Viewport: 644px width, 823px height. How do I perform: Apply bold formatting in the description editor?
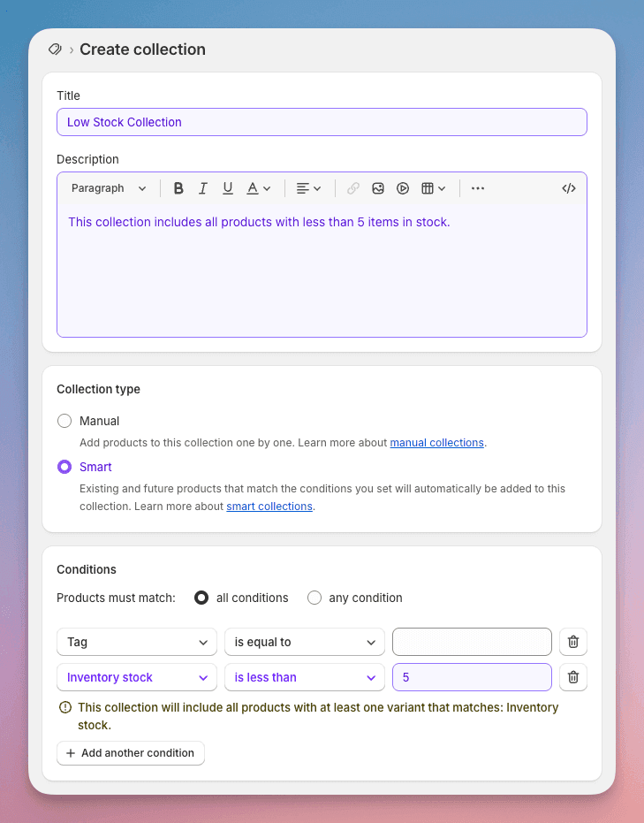click(178, 187)
